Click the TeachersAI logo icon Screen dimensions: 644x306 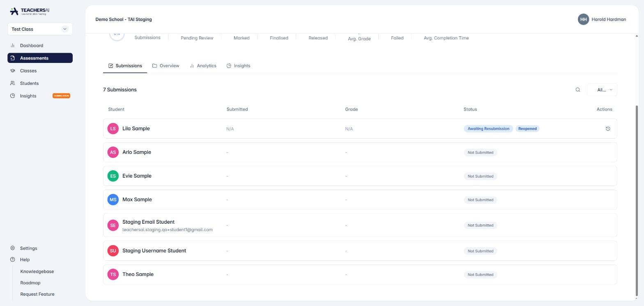pos(14,12)
